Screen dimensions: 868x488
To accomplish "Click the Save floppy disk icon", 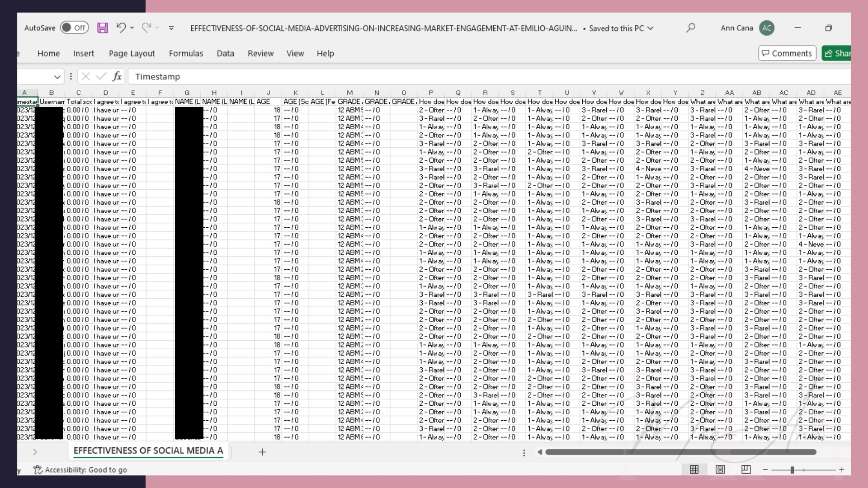I will pos(103,28).
